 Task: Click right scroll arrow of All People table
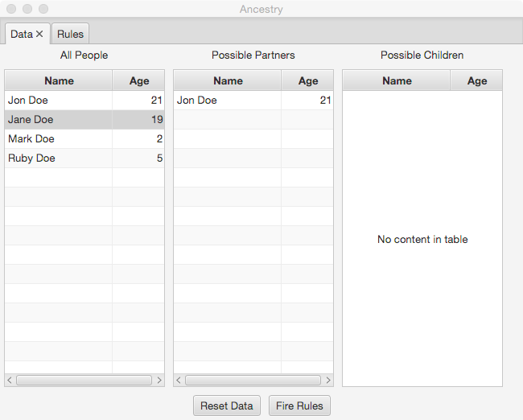pos(159,380)
